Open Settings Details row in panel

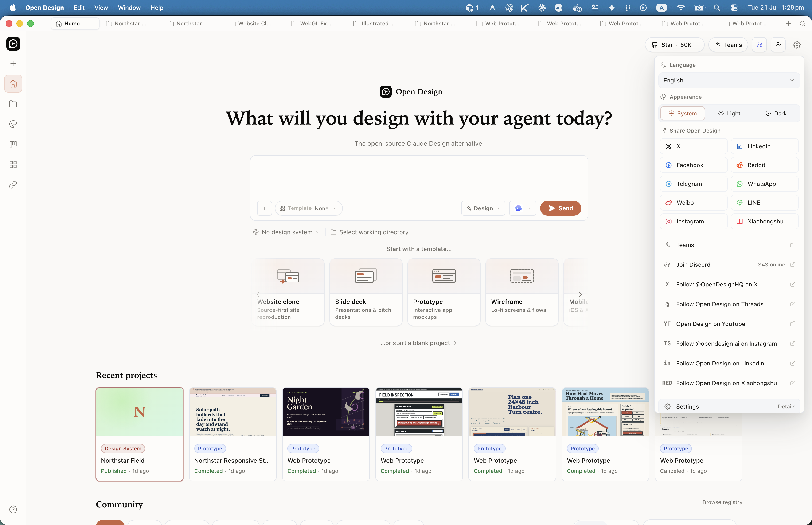point(729,406)
